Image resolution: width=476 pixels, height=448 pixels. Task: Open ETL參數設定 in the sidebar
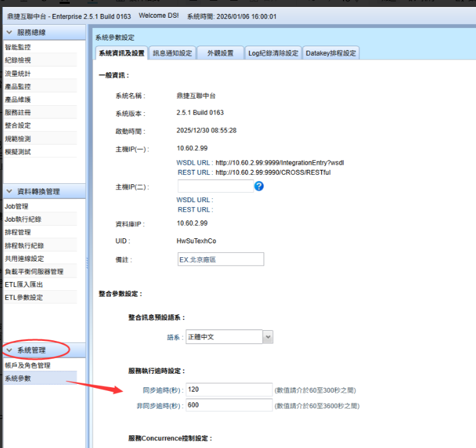click(24, 297)
